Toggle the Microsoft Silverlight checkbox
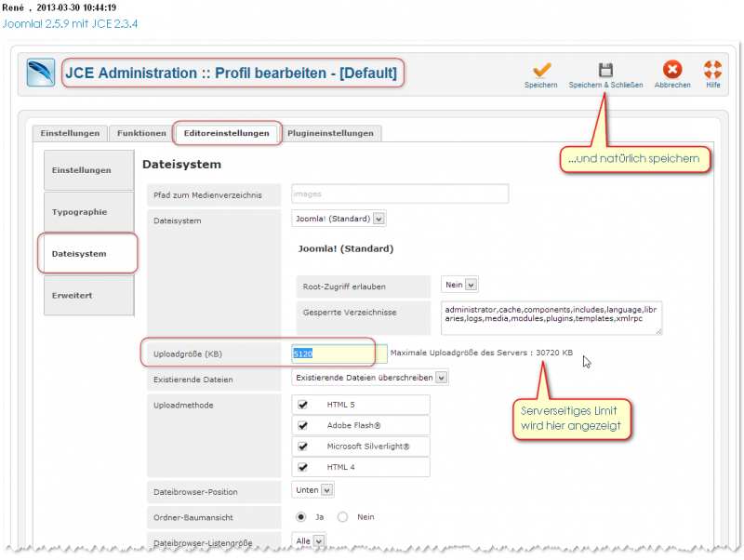 [x=303, y=447]
